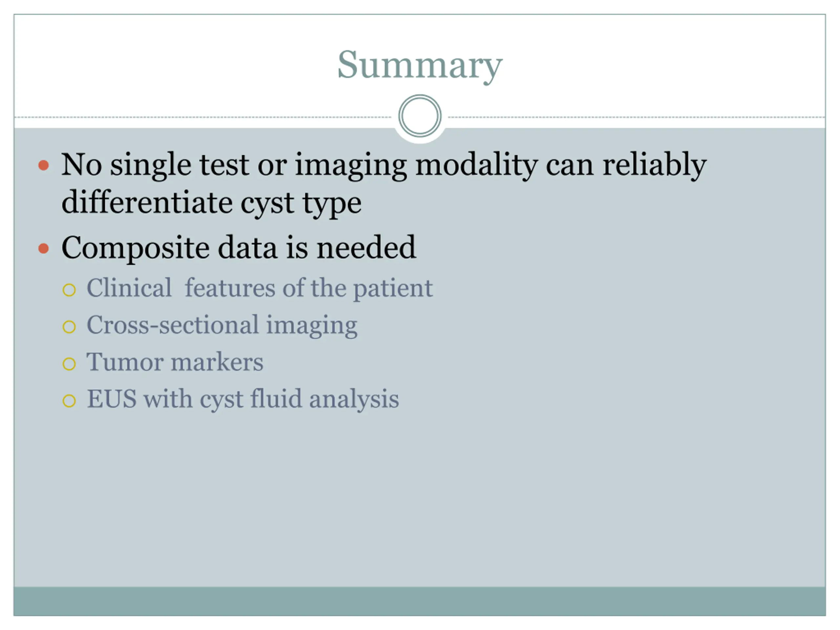
Task: Click the dashed divider line left of the circle
Action: [201, 117]
